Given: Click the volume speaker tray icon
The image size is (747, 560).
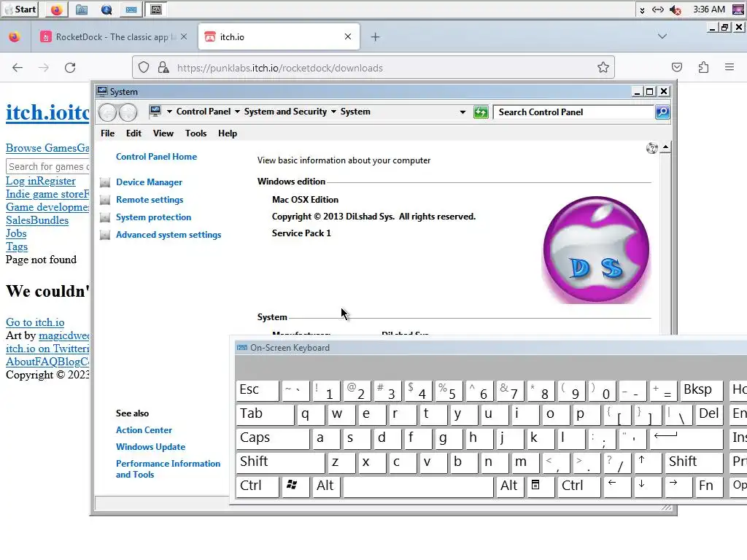Looking at the screenshot, I should (675, 9).
